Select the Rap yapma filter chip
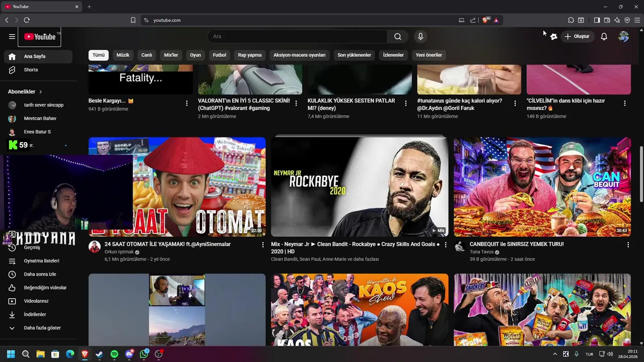 point(250,55)
